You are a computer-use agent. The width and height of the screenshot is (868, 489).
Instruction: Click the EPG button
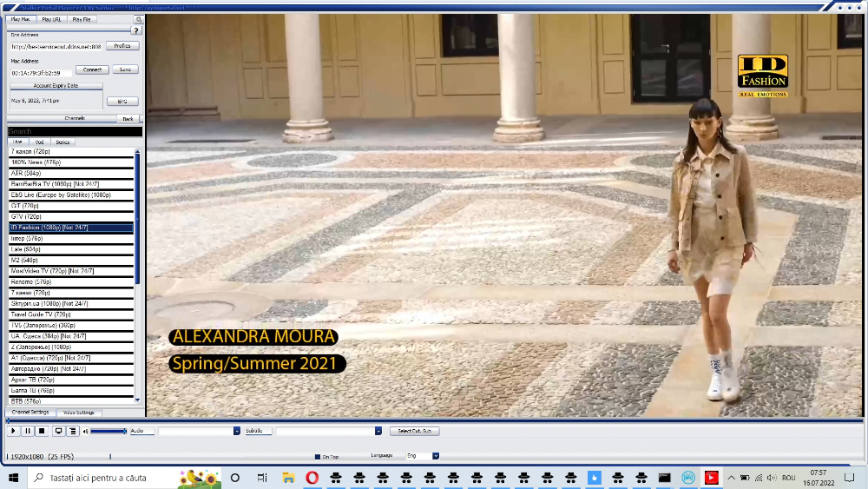click(122, 102)
